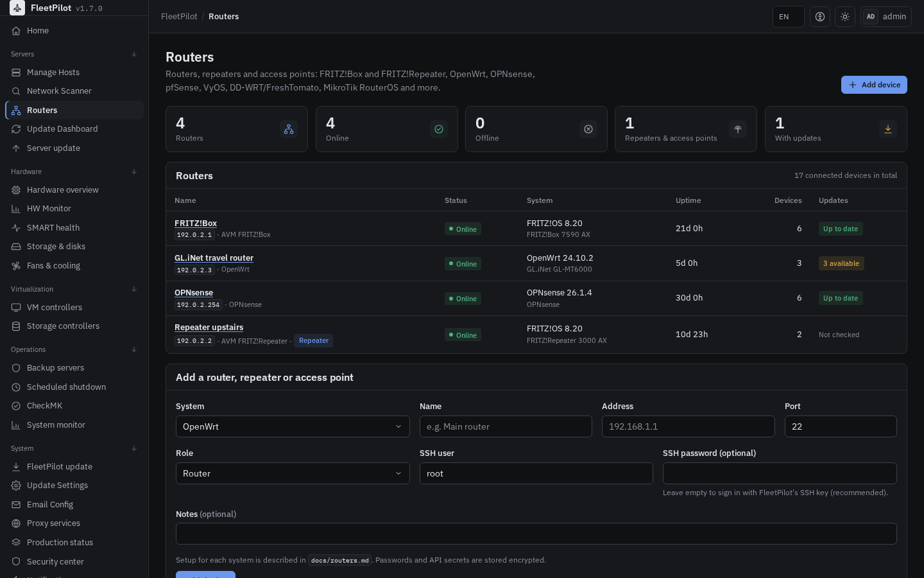Screen dimensions: 924x578
Task: Open the admin user menu
Action: (886, 17)
